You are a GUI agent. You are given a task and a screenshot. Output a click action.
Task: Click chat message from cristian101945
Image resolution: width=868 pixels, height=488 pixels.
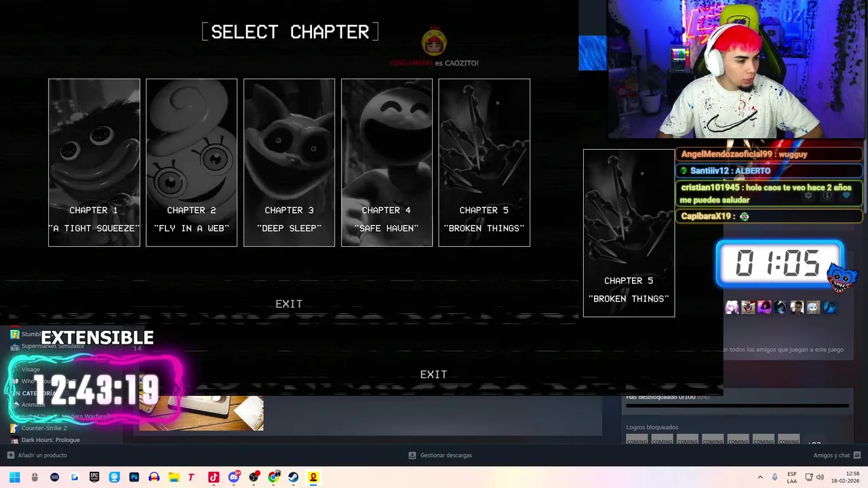[769, 193]
